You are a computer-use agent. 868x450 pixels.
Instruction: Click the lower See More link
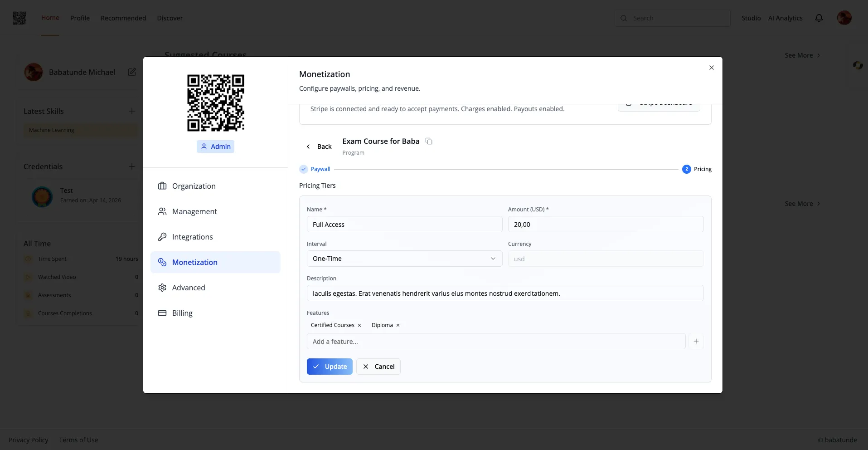click(x=802, y=204)
